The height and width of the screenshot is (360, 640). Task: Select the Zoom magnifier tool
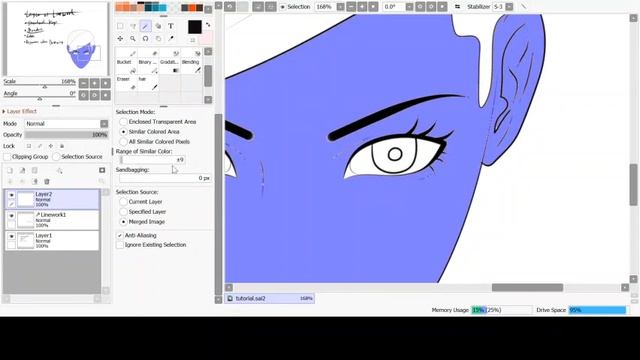[x=133, y=38]
